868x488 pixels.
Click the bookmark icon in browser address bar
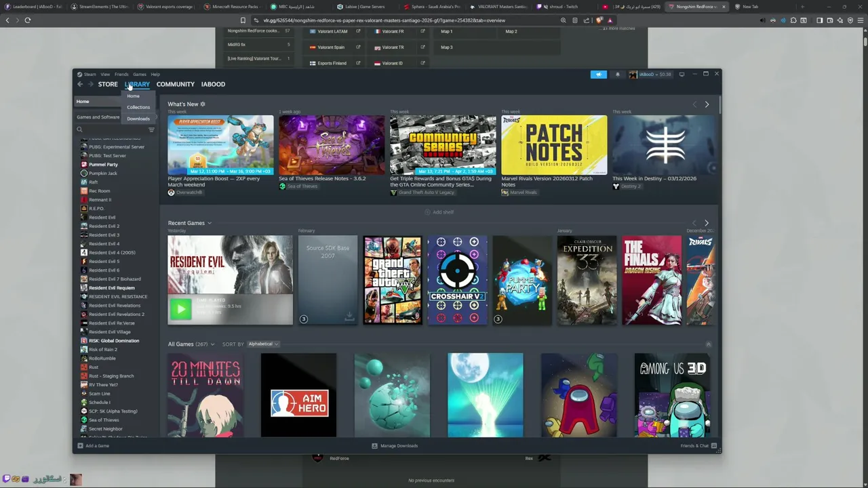pos(243,20)
